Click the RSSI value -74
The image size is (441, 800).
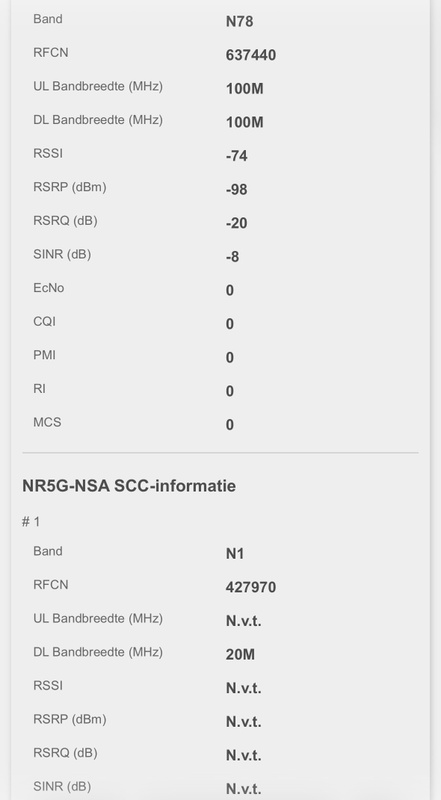tap(236, 156)
